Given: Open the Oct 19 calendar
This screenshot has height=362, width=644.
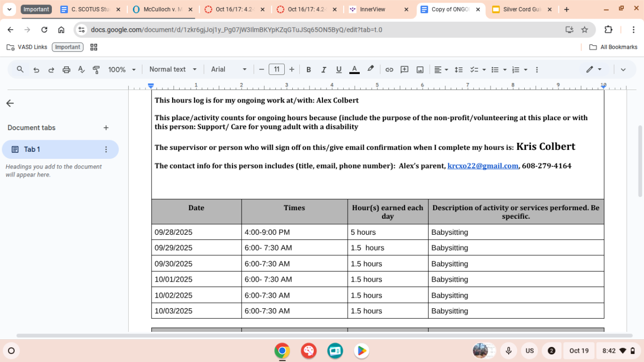Looking at the screenshot, I should click(x=579, y=351).
